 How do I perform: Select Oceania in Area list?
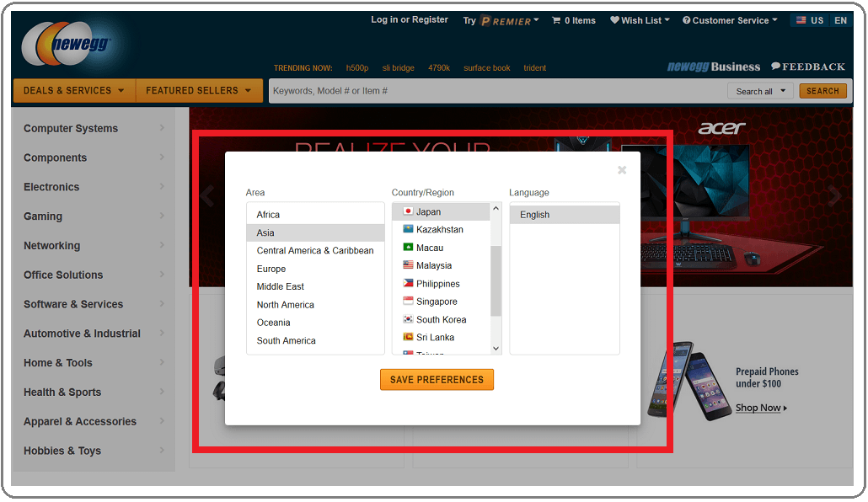(315, 323)
